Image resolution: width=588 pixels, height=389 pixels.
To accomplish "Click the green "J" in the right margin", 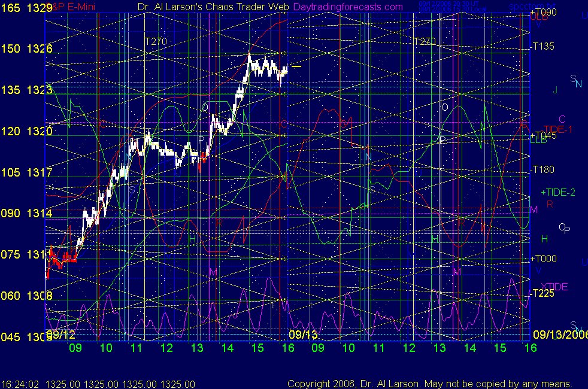I will 555,90.
